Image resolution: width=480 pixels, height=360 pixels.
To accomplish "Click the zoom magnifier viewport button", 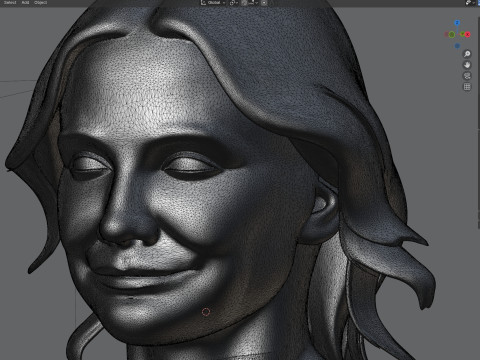I will 467,54.
